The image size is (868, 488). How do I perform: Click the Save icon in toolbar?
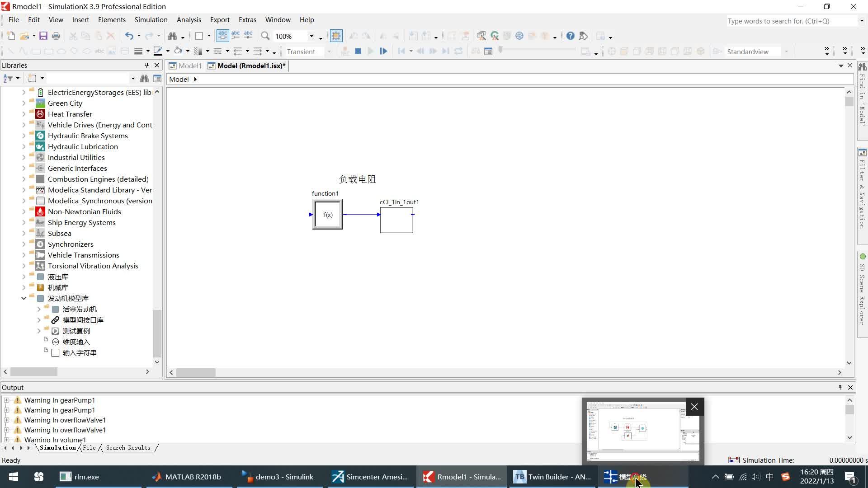click(43, 36)
